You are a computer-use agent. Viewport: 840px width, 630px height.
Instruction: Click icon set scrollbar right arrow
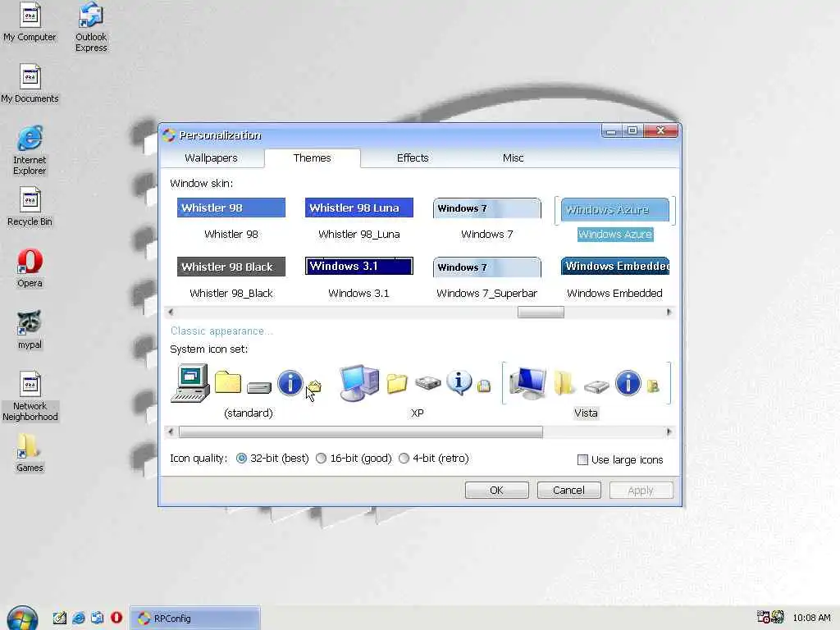coord(669,431)
